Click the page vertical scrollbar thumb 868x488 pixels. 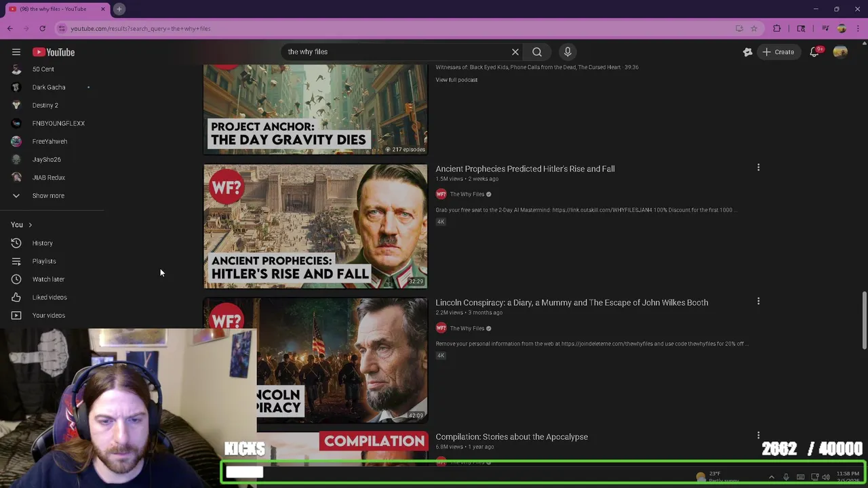click(x=864, y=321)
